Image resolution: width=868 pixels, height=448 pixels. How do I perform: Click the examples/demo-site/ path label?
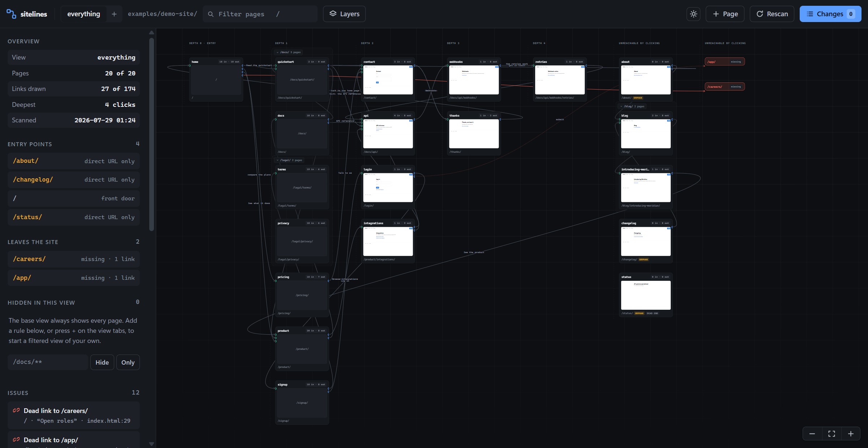point(162,14)
